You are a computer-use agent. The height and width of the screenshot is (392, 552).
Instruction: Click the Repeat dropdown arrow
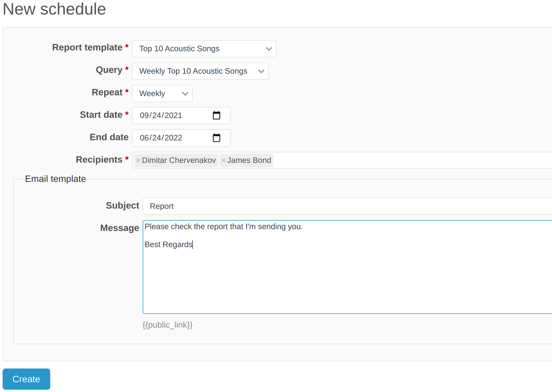pos(185,93)
